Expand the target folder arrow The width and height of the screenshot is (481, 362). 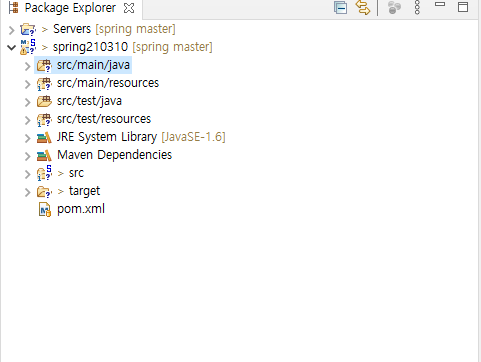(28, 192)
